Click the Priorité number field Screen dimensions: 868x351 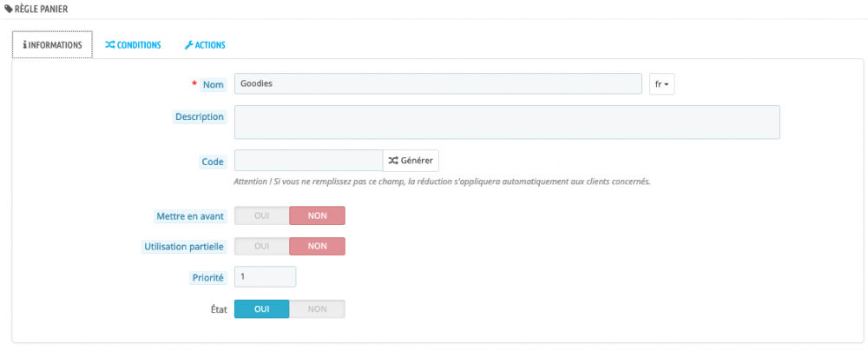click(x=265, y=277)
